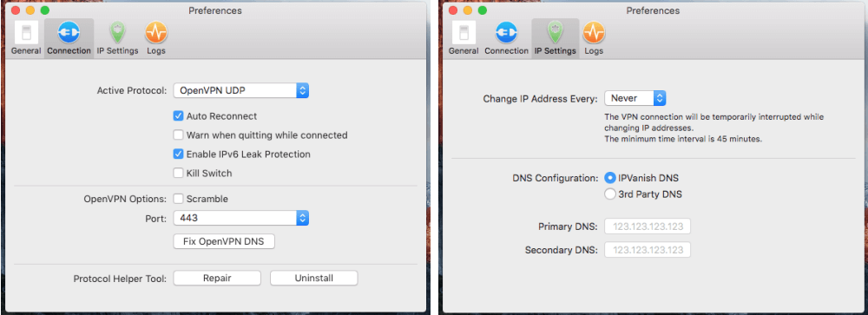Click General tab label in left window
The height and width of the screenshot is (315, 868).
tap(26, 51)
